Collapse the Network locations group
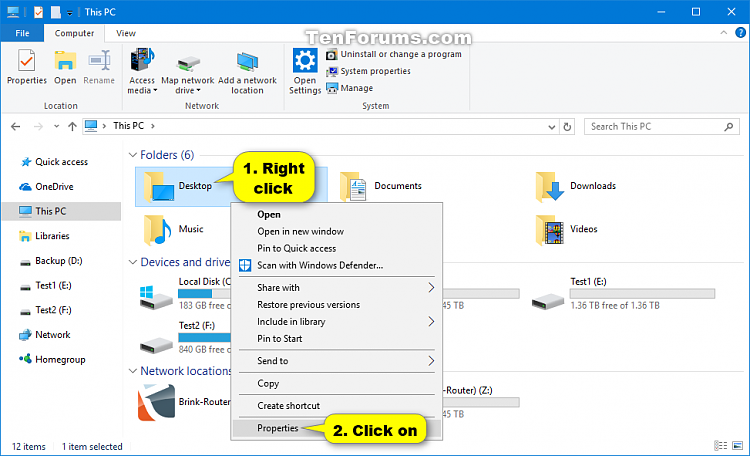This screenshot has width=750, height=456. [132, 371]
